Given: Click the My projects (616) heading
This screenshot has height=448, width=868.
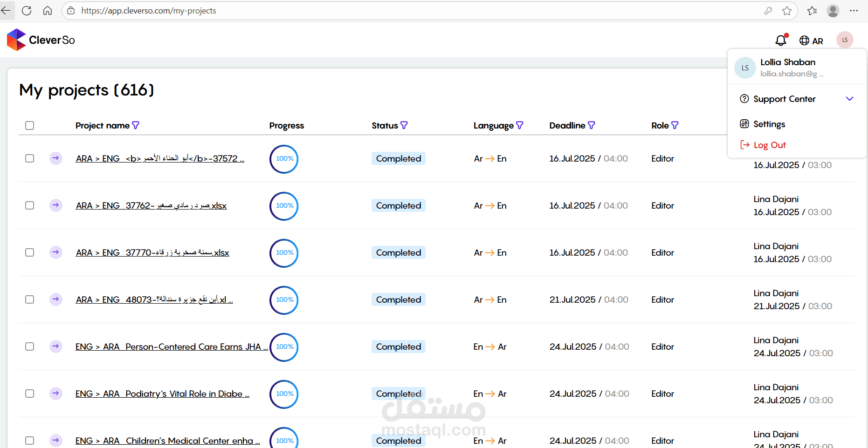Looking at the screenshot, I should [87, 90].
